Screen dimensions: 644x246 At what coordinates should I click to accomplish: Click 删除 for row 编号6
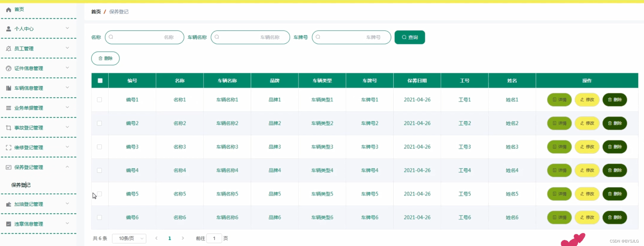[615, 217]
